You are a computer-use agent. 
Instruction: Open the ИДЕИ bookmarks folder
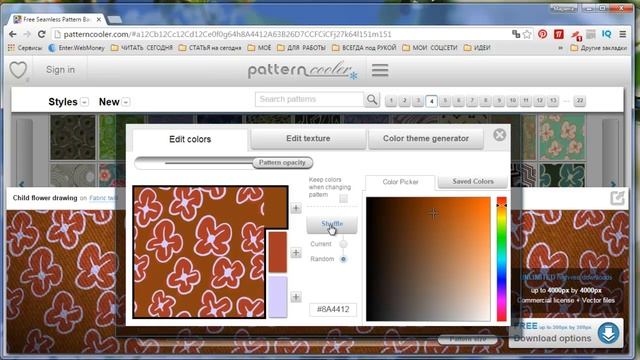pos(477,48)
